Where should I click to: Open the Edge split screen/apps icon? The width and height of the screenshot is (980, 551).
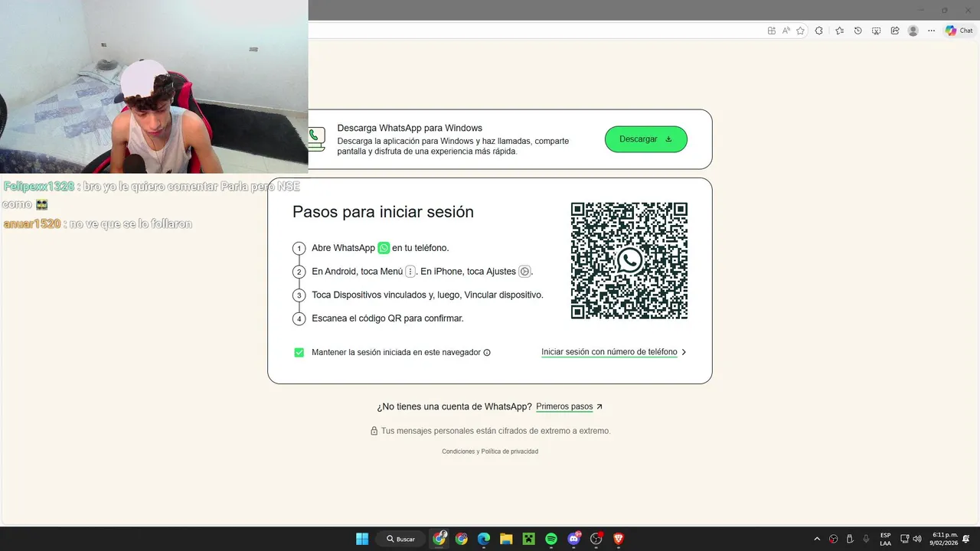771,31
